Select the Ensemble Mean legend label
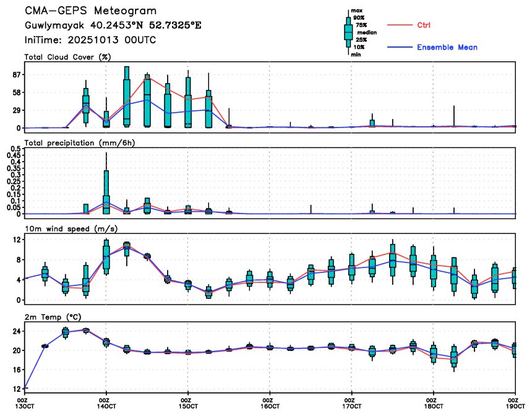This screenshot has width=532, height=416. [x=447, y=47]
